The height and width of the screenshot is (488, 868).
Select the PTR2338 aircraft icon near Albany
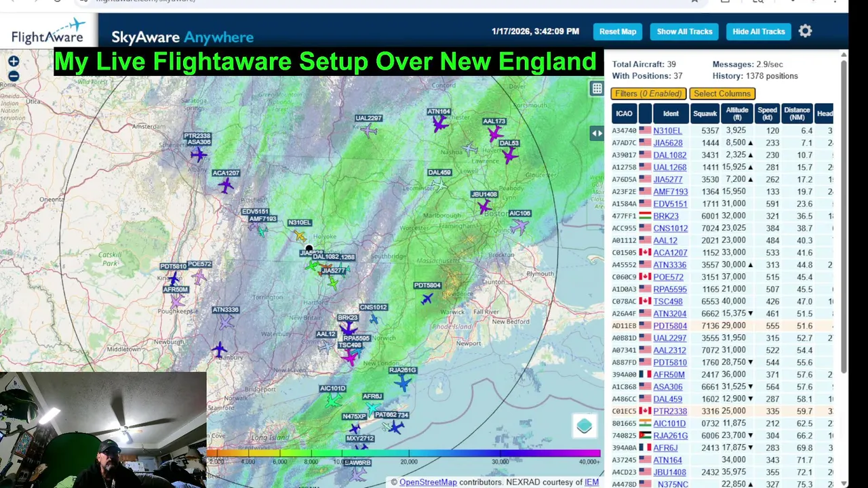click(198, 155)
